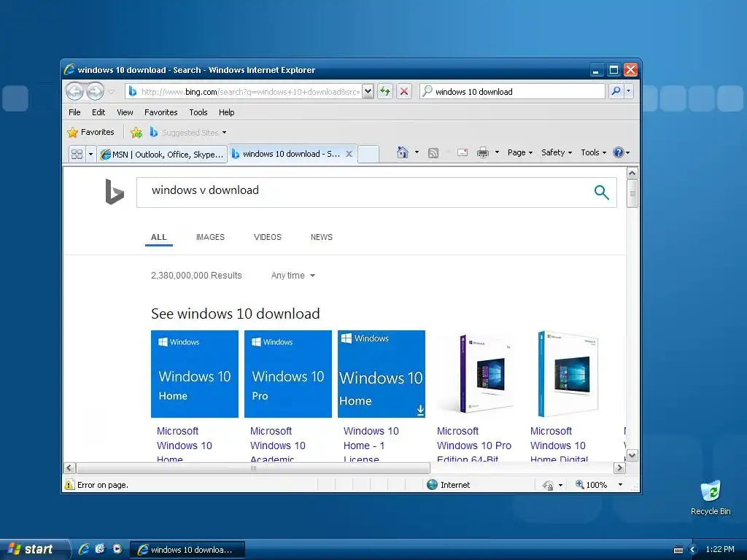Open the View menu
This screenshot has height=560, width=747.
(x=125, y=112)
